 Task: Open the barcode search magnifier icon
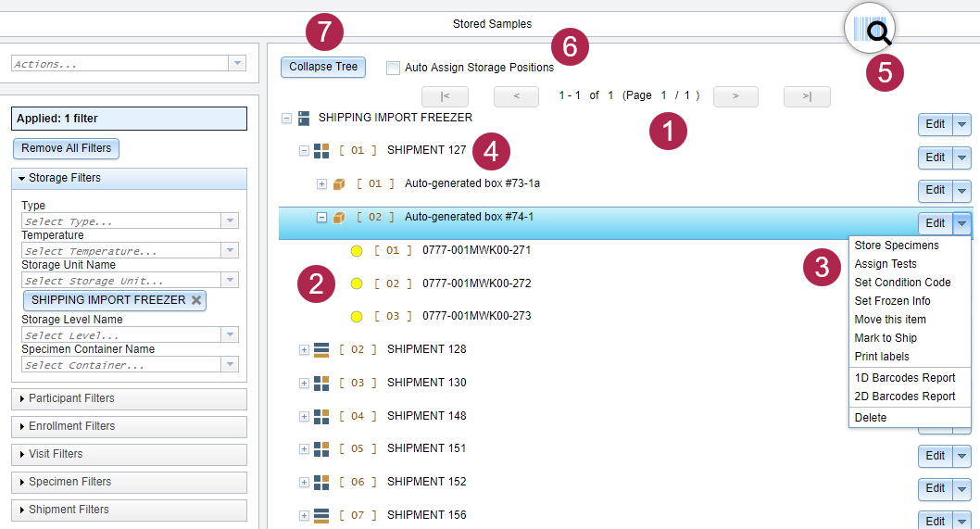pos(870,28)
